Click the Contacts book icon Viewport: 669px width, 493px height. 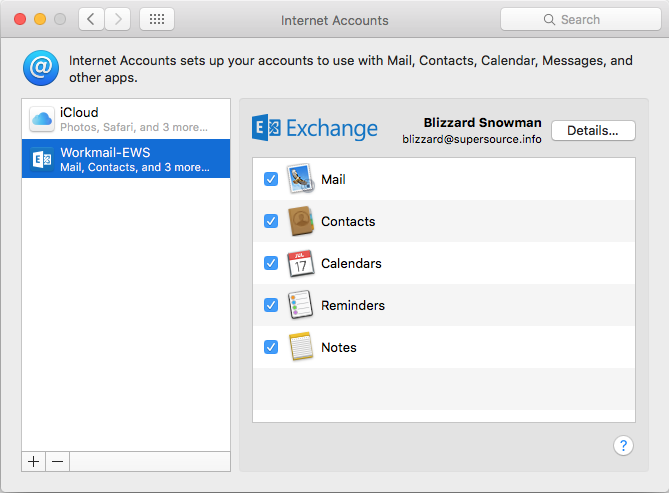coord(300,222)
